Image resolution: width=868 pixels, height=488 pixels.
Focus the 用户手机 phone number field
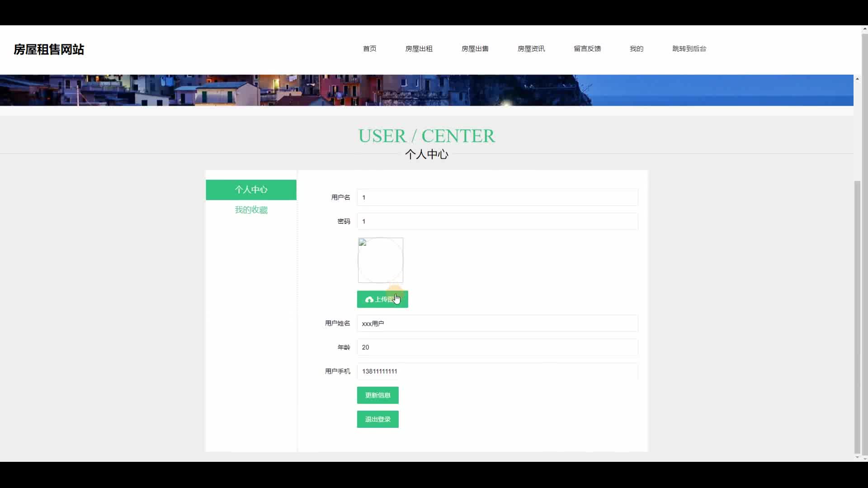click(497, 371)
